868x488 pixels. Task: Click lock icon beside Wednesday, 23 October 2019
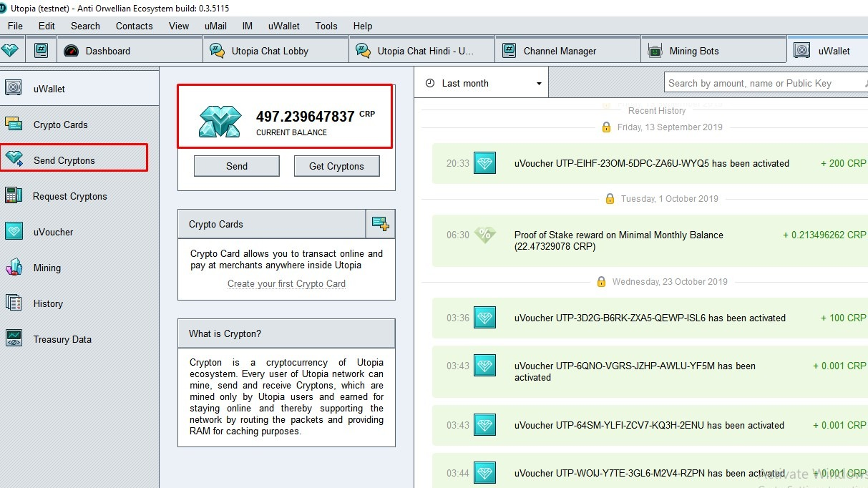coord(601,281)
